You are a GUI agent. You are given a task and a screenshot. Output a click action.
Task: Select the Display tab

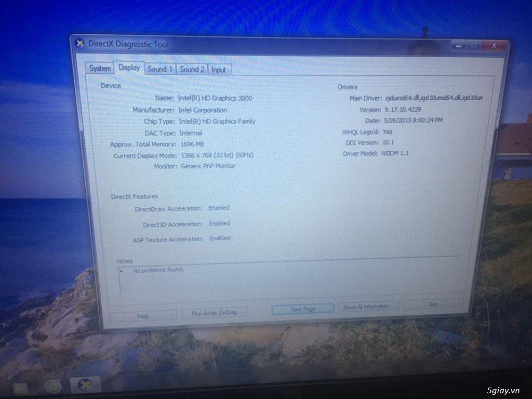tap(129, 68)
